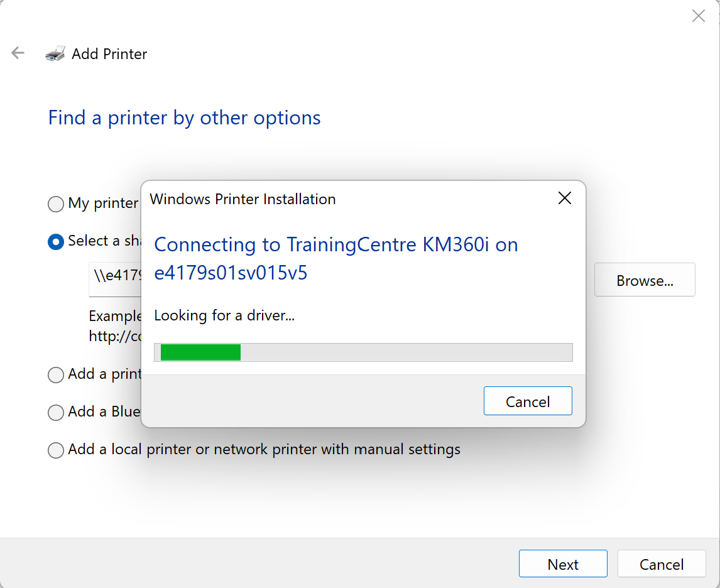Click Next in the Add Printer wizard
The width and height of the screenshot is (720, 588).
point(563,563)
